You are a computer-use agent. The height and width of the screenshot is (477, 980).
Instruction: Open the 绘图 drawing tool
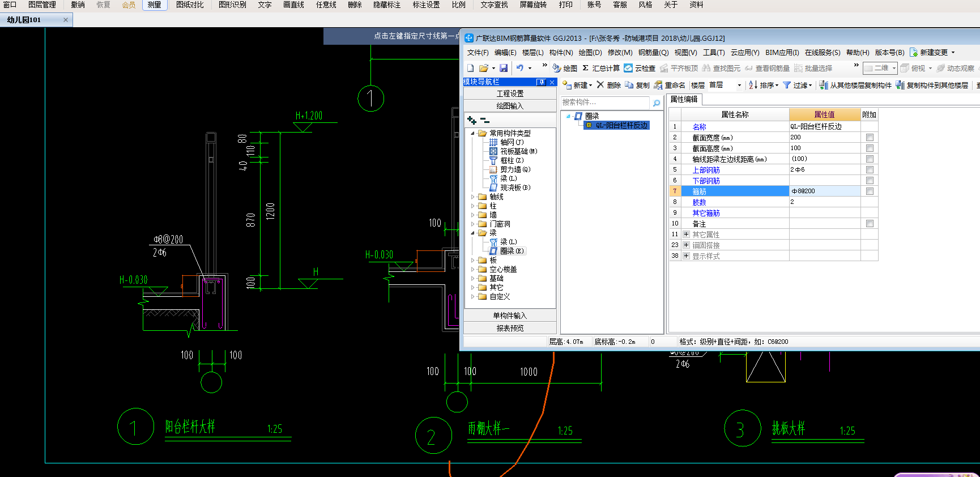click(x=565, y=68)
